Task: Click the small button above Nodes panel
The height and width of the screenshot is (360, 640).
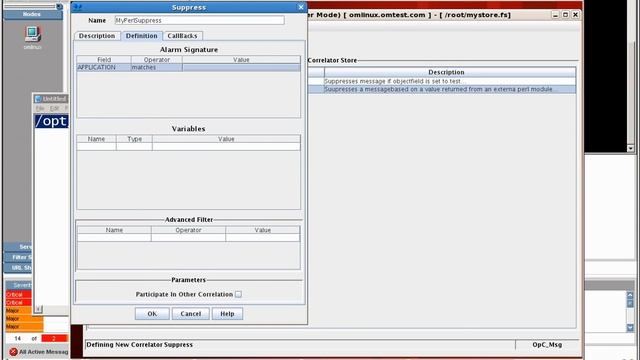Action: pyautogui.click(x=59, y=7)
